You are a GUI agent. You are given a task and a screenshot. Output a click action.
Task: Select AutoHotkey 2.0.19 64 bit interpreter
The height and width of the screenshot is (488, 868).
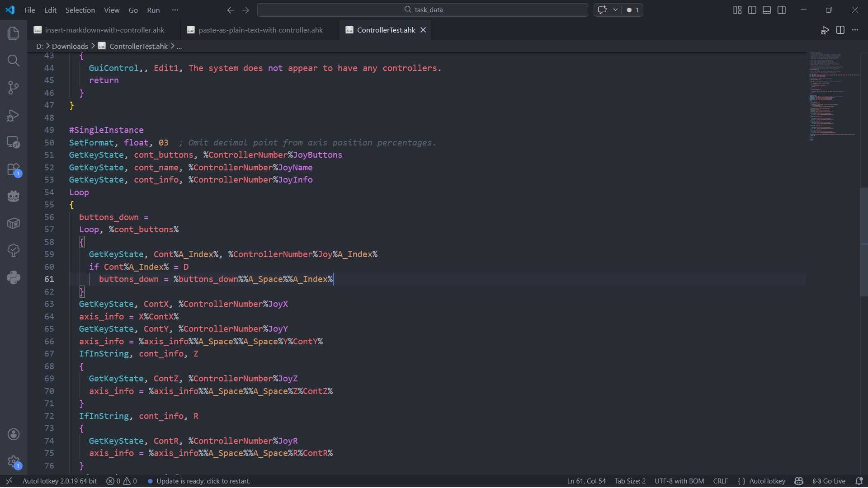point(60,481)
